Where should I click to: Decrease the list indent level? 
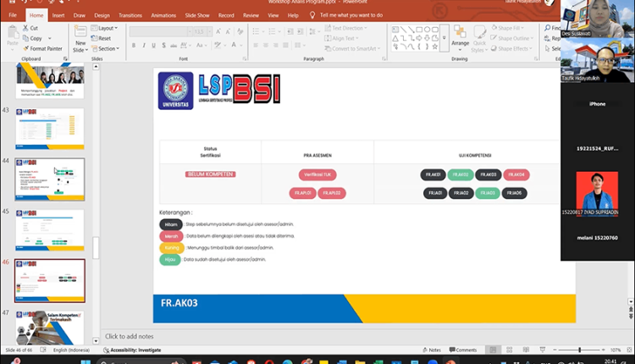[290, 31]
